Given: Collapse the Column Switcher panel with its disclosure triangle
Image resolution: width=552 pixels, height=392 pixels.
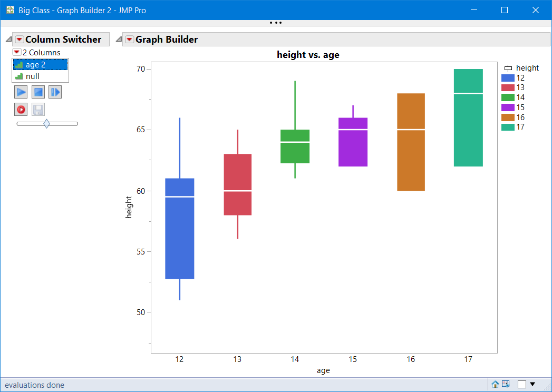Looking at the screenshot, I should pos(8,38).
